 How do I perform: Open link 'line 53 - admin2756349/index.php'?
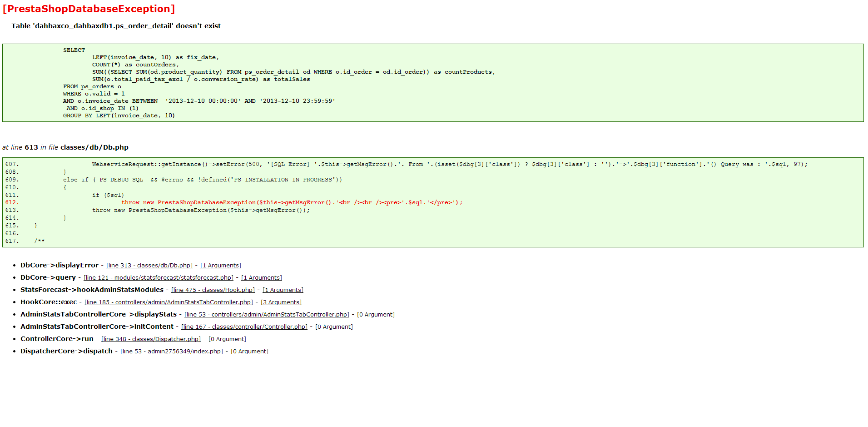click(x=172, y=352)
